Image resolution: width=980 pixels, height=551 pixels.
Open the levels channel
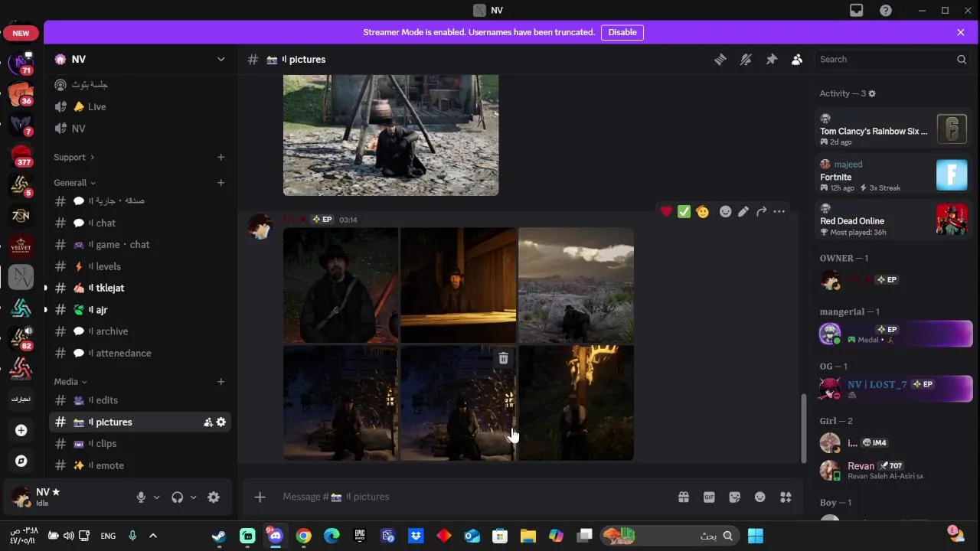pyautogui.click(x=141, y=266)
